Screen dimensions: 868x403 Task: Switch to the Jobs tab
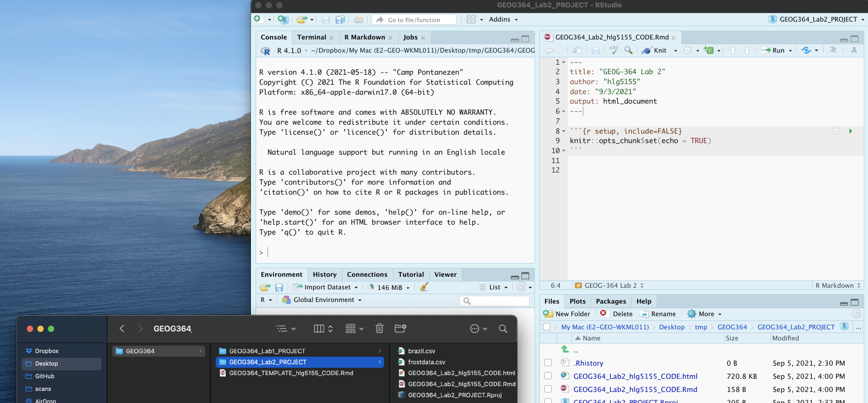coord(410,37)
